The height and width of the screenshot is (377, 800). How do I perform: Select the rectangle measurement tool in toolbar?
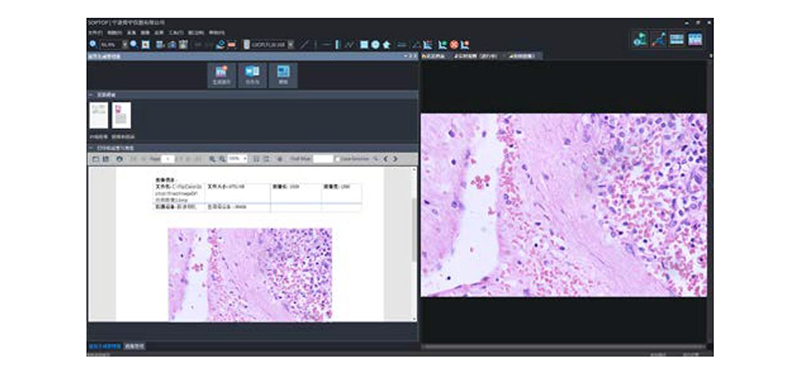coord(364,44)
